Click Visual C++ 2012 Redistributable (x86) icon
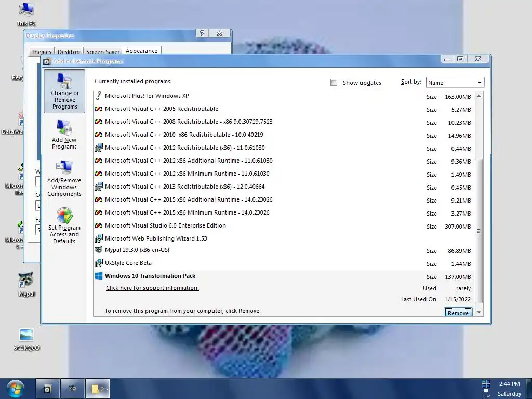 (98, 148)
